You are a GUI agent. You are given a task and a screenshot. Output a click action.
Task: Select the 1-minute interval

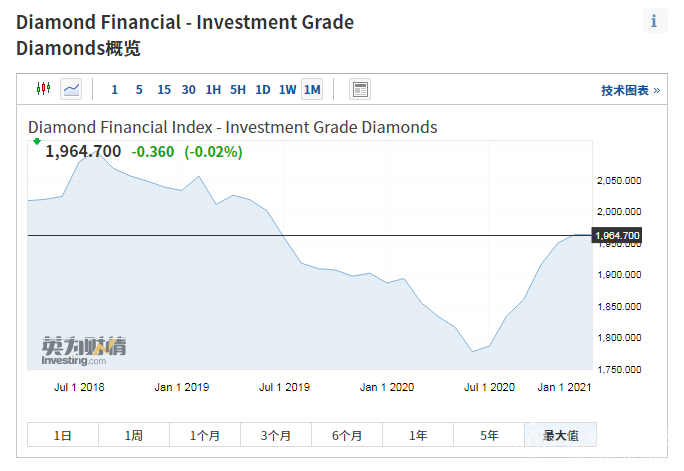pos(114,90)
